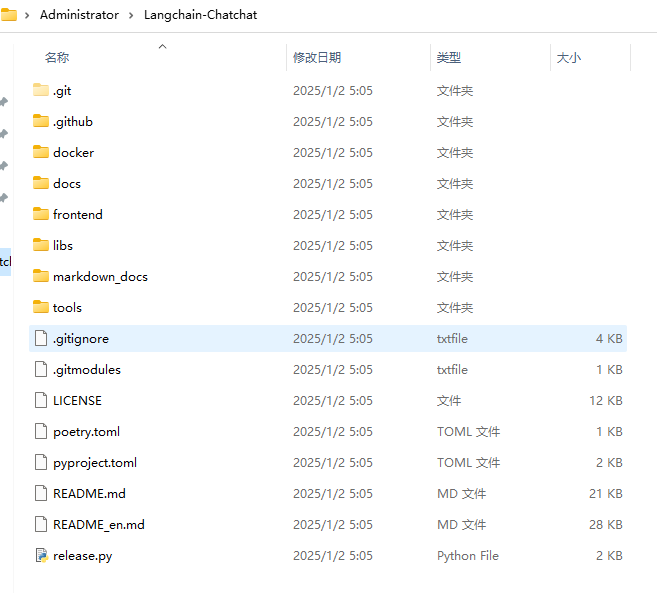The width and height of the screenshot is (657, 593).
Task: Select the .gitmodules file icon
Action: [x=41, y=369]
